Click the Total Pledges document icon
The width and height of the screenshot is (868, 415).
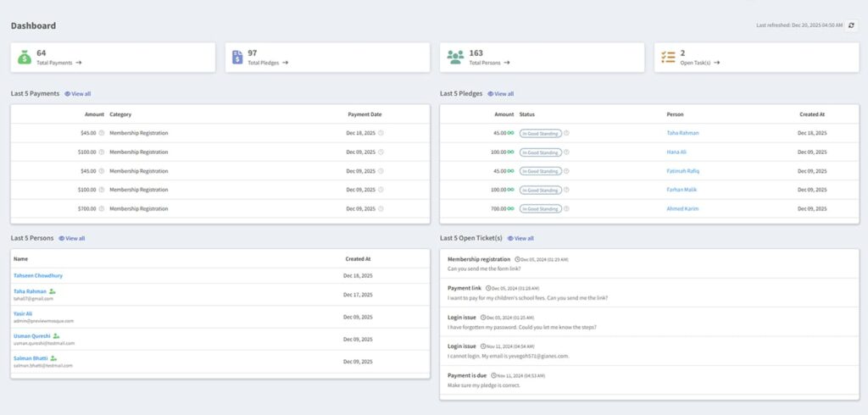pos(237,57)
